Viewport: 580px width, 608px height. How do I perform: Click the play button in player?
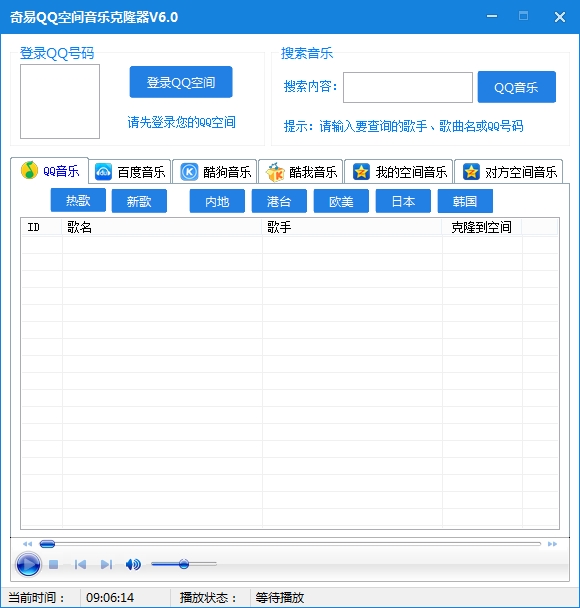[28, 564]
